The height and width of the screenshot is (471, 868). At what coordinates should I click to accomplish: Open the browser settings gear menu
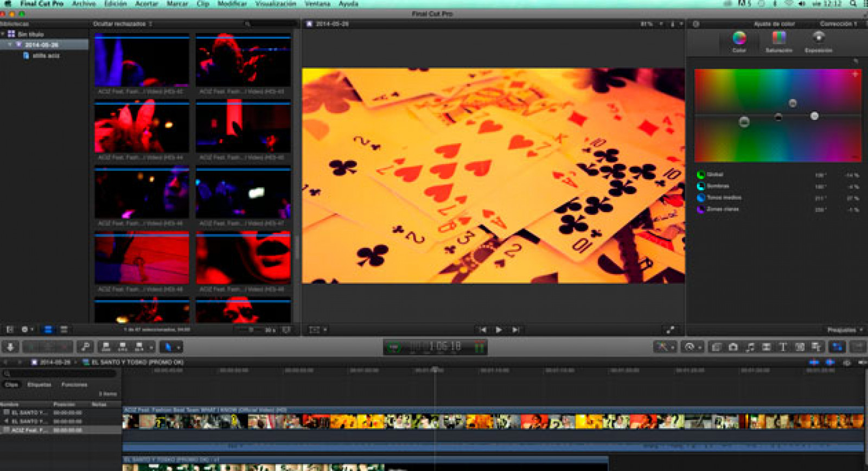tap(27, 329)
